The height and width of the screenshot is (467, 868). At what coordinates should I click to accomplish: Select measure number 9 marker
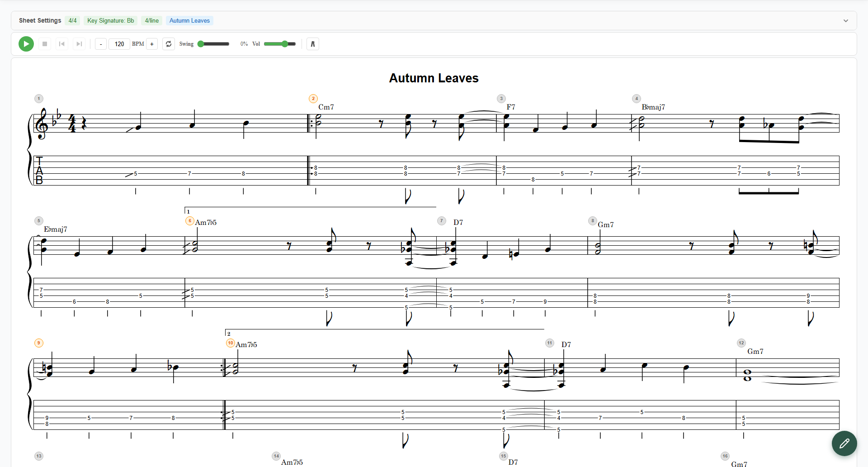coord(39,343)
